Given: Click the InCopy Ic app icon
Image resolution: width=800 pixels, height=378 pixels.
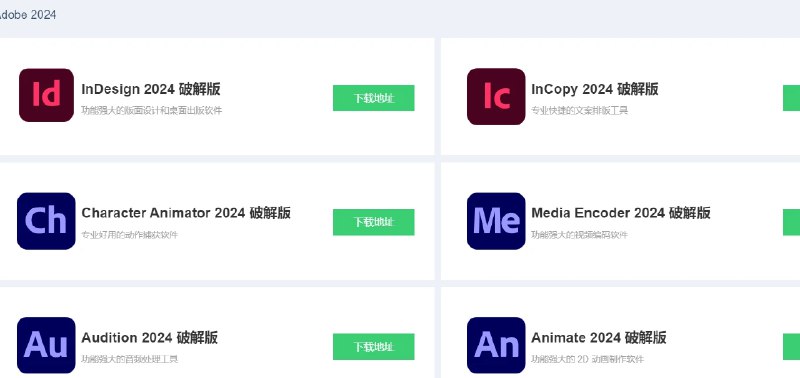Looking at the screenshot, I should pyautogui.click(x=496, y=96).
